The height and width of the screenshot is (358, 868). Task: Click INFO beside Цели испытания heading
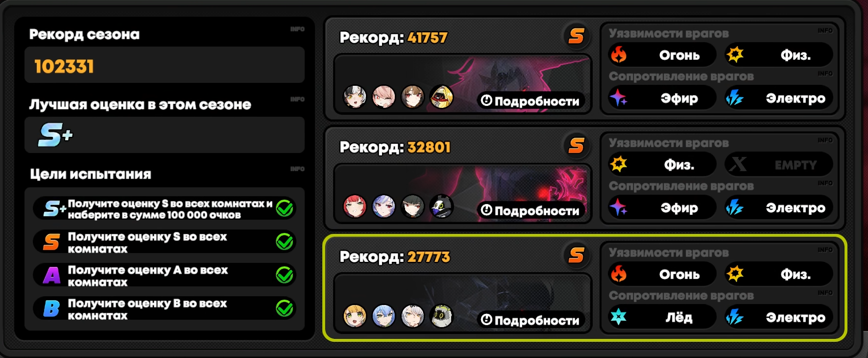(297, 169)
